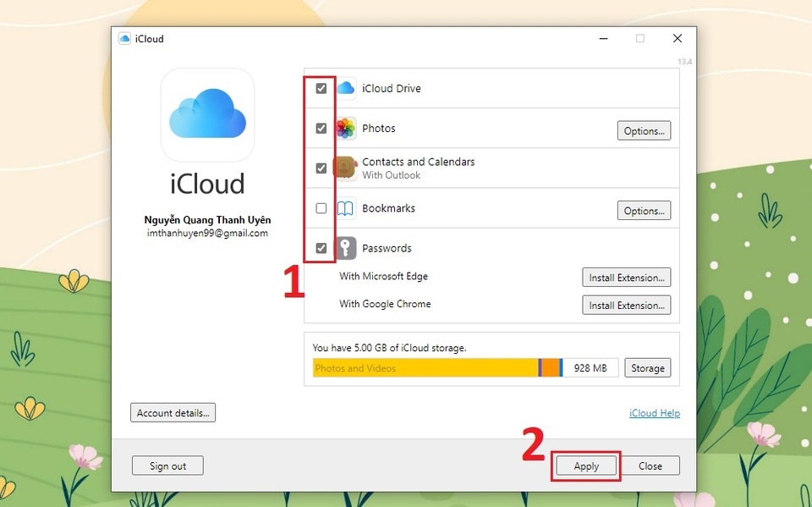This screenshot has height=507, width=812.
Task: Install Extension for Google Chrome
Action: (626, 306)
